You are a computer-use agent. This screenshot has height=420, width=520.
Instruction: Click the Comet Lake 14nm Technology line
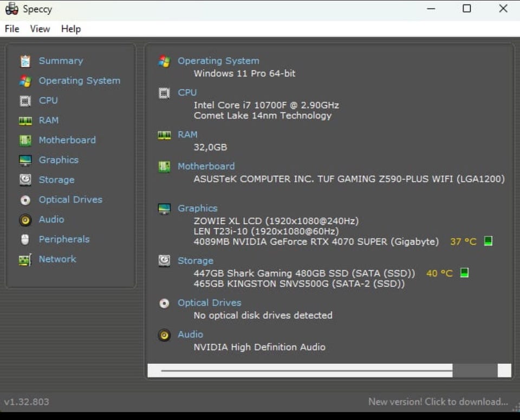pyautogui.click(x=263, y=116)
